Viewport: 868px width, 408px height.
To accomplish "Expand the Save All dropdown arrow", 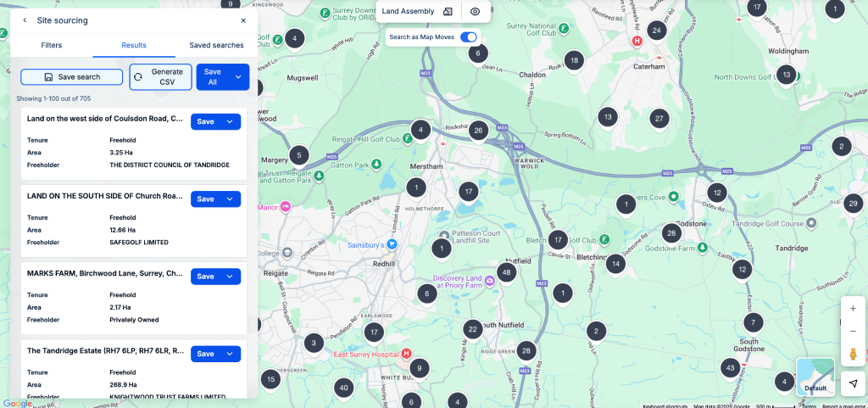I will coord(238,77).
